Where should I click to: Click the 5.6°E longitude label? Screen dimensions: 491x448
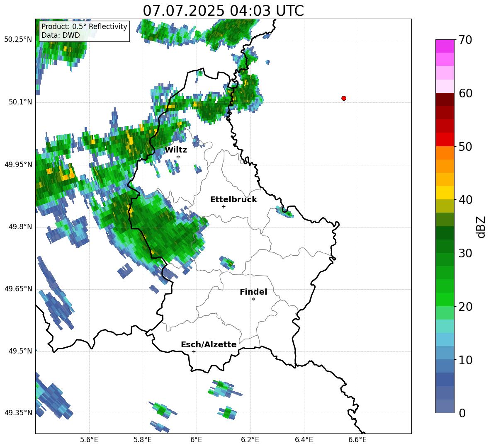89,440
